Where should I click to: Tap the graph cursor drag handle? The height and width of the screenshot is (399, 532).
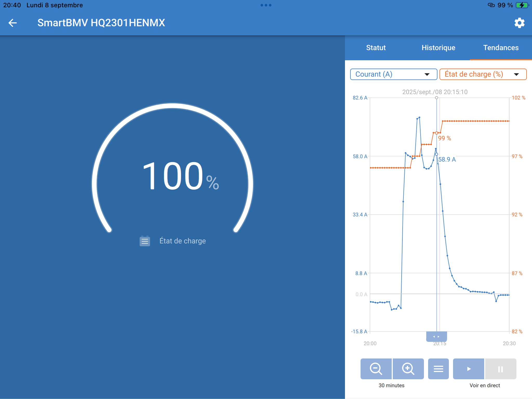436,337
